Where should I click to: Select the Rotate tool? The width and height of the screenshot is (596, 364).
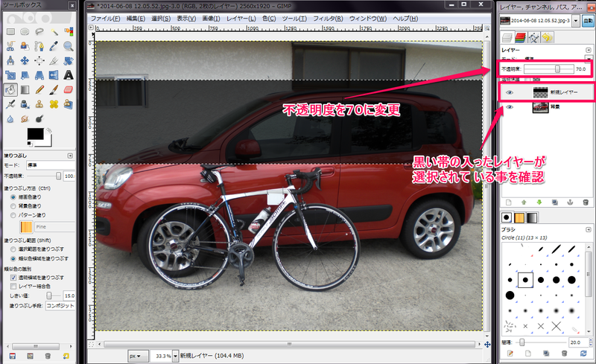click(x=69, y=60)
